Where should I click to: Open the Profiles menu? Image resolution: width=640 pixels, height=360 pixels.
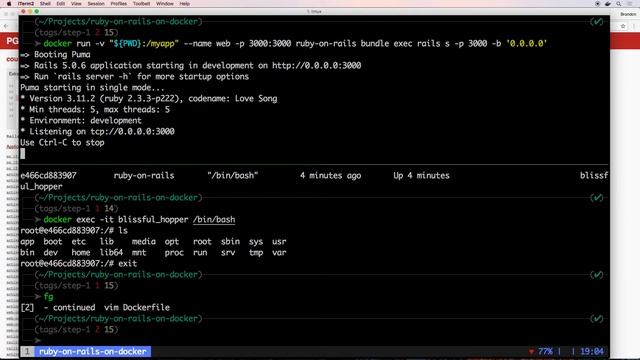tap(119, 4)
